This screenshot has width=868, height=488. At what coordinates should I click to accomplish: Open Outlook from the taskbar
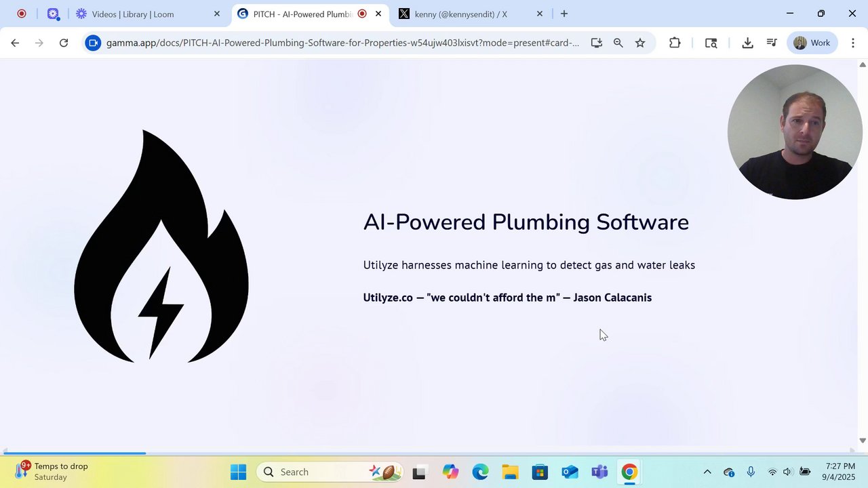[x=570, y=472]
